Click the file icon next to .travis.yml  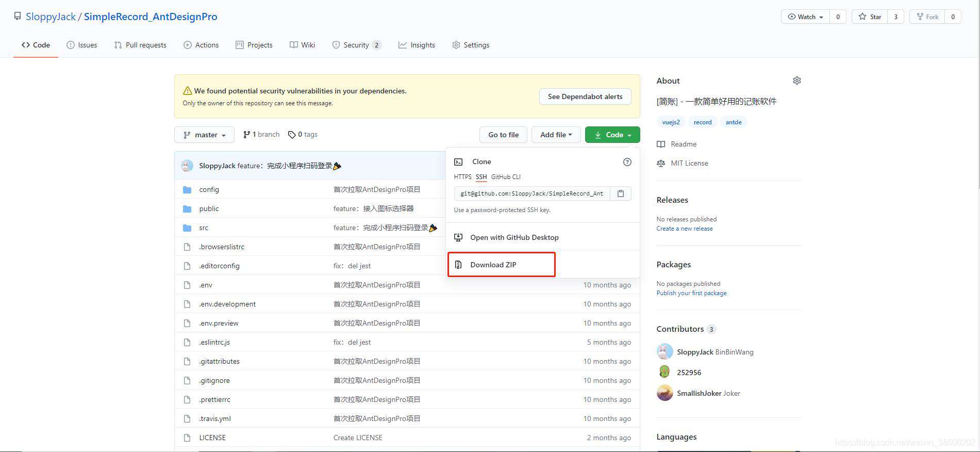[x=187, y=418]
